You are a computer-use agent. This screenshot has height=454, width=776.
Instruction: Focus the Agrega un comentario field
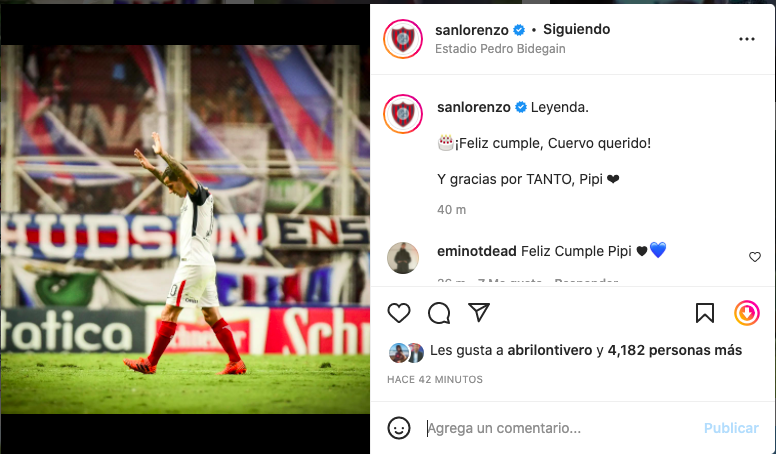559,428
